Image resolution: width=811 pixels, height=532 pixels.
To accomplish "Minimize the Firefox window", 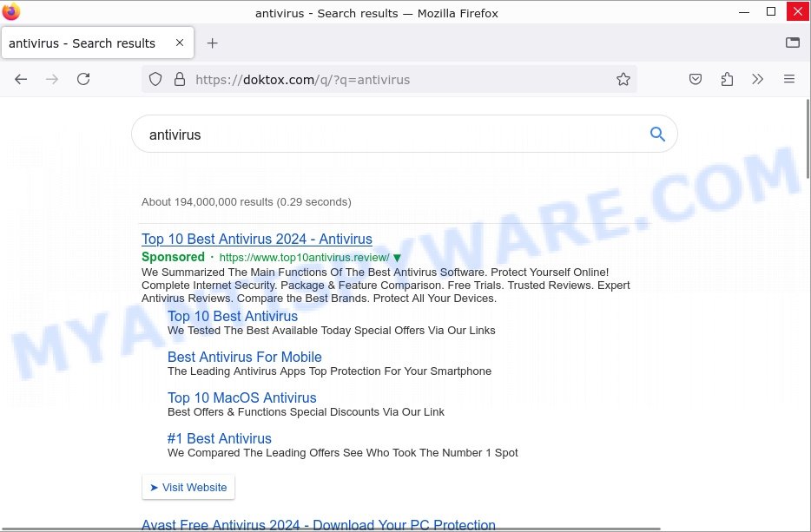I will tap(744, 11).
